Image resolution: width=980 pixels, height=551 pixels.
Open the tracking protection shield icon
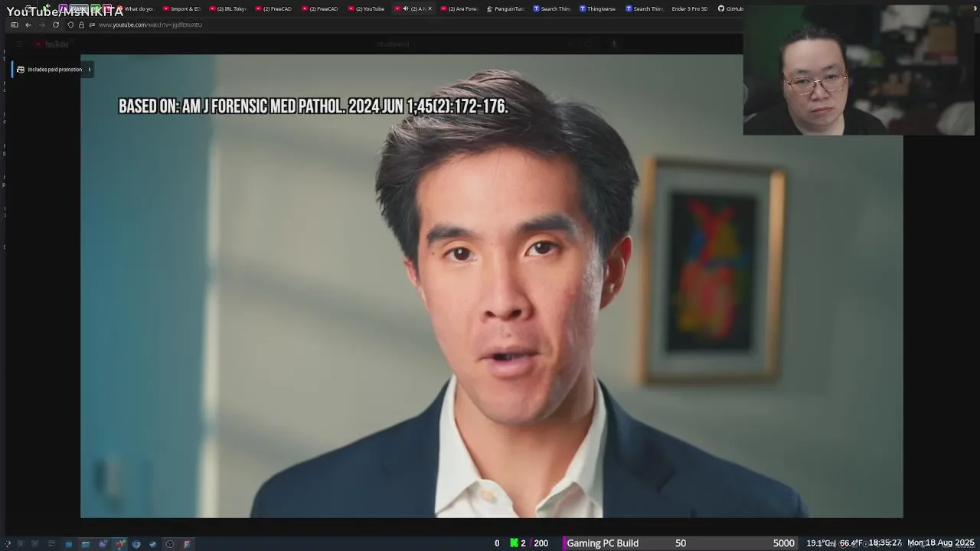70,24
